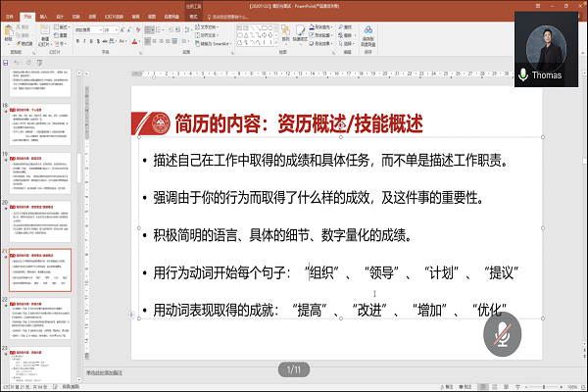
Task: Click the Find (查找) icon
Action: pyautogui.click(x=342, y=27)
